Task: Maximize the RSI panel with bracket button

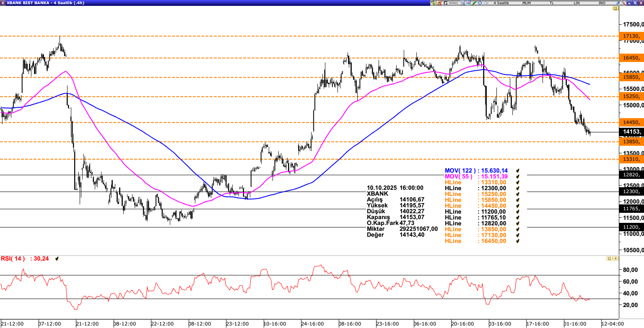Action: pos(609,259)
